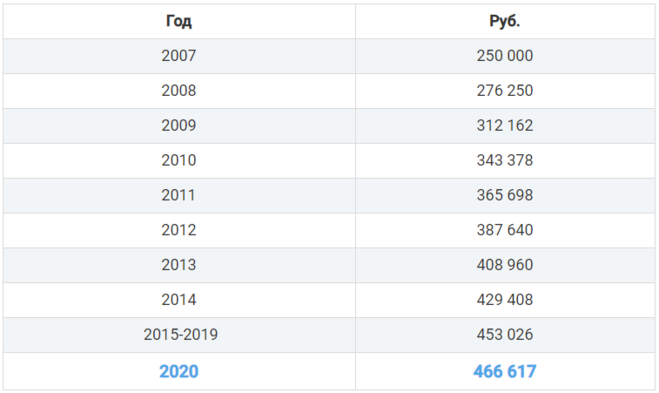659x393 pixels.
Task: Select the 2014 year cell
Action: point(179,300)
